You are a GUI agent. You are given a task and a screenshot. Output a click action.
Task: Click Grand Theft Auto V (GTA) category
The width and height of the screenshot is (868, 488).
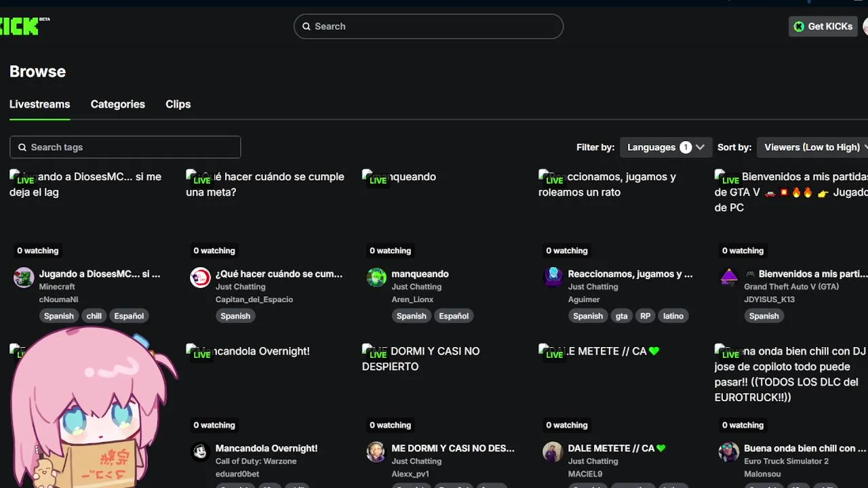pos(791,287)
